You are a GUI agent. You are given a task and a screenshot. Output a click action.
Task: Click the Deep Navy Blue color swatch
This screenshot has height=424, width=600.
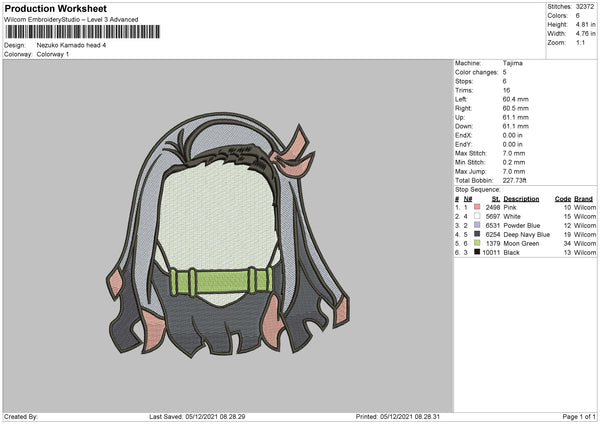(x=477, y=234)
